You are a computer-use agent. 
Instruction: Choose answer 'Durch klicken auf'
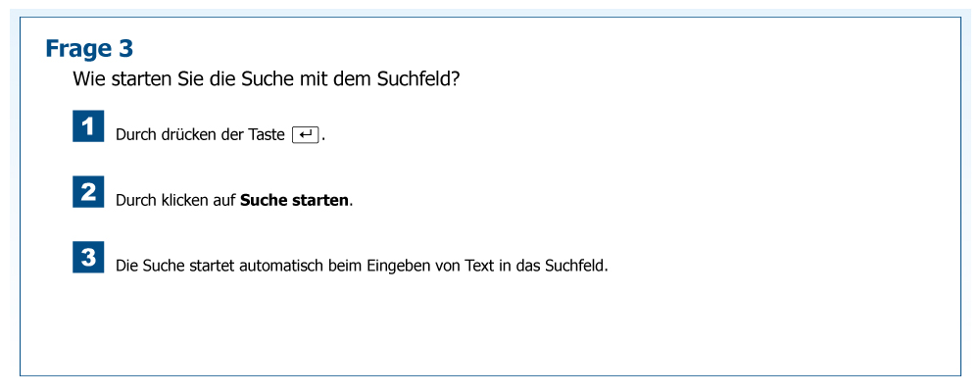click(176, 200)
